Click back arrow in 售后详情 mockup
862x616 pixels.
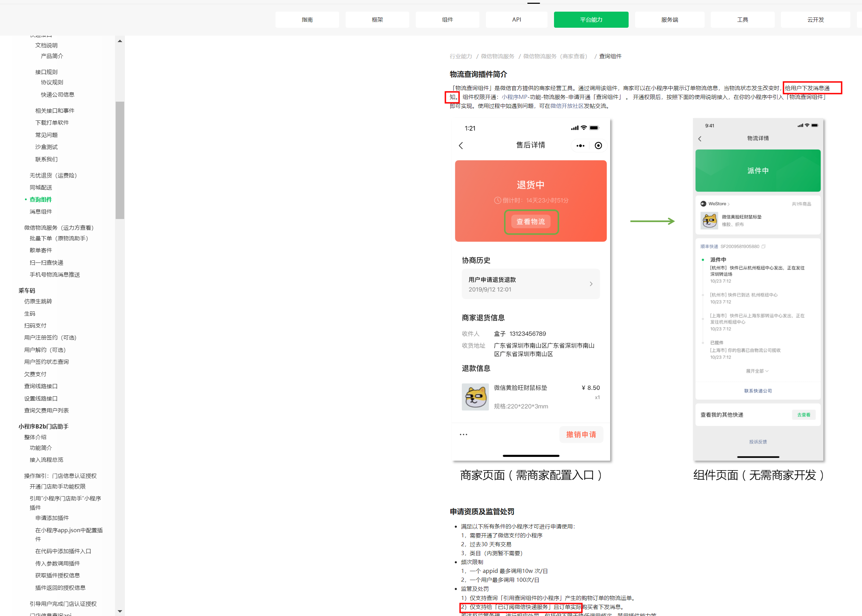click(461, 146)
